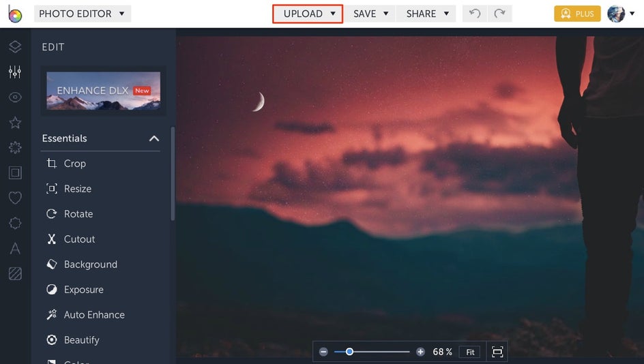Select Resize from Essentials list
644x364 pixels.
[x=78, y=189]
